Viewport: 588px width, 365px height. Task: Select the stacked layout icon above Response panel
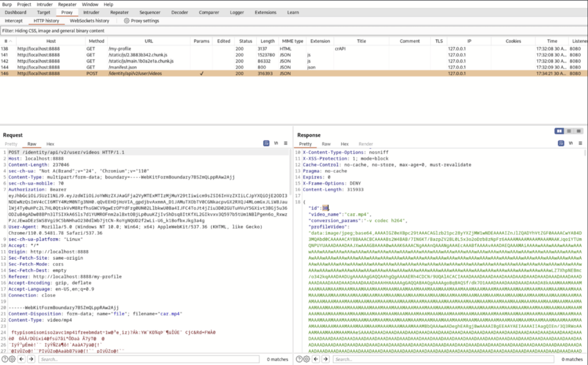[569, 130]
